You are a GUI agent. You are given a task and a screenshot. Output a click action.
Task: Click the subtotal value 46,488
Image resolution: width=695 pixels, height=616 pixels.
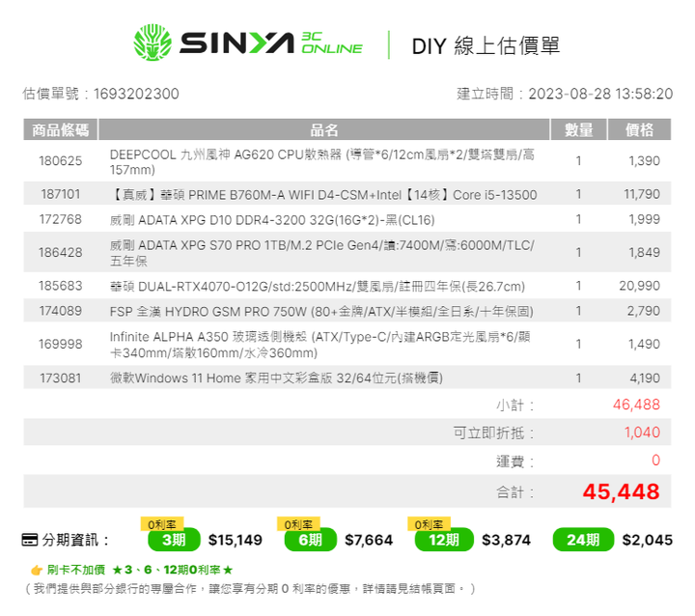point(636,405)
